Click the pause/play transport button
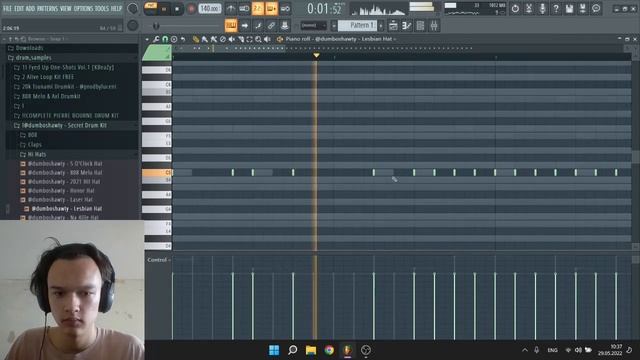The width and height of the screenshot is (640, 360). point(164,9)
